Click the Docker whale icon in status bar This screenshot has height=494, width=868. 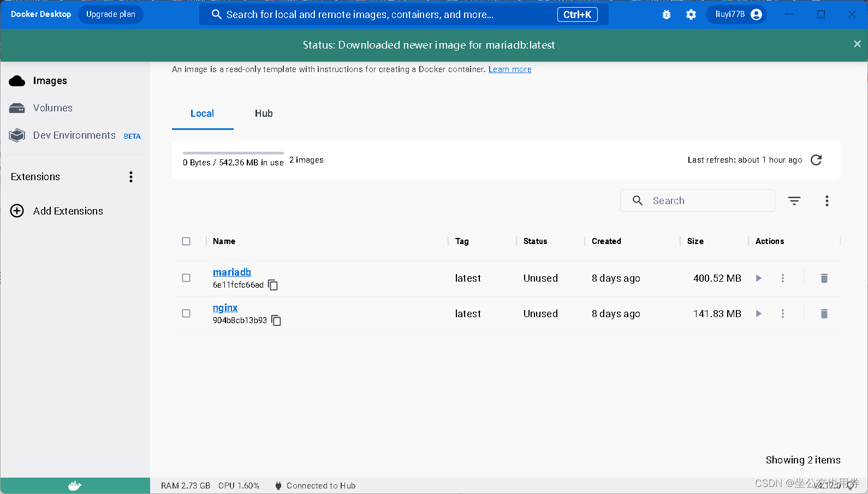click(x=75, y=486)
